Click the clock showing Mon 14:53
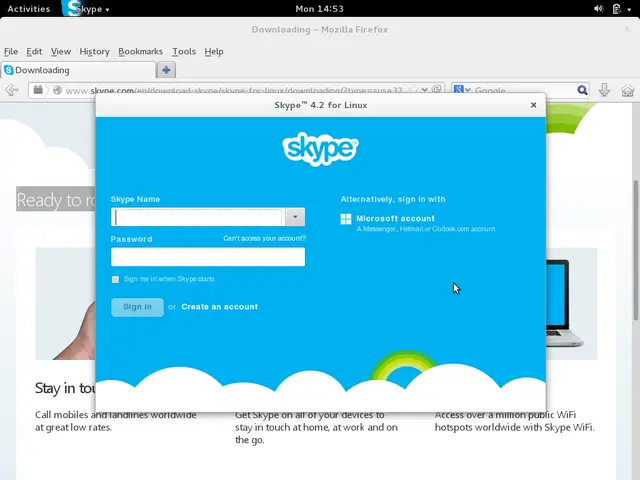 [x=320, y=9]
